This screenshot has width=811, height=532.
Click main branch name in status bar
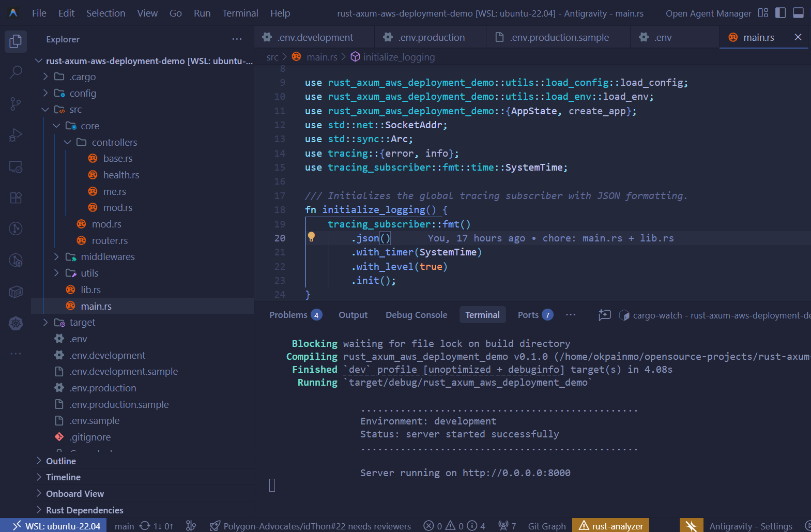[124, 526]
